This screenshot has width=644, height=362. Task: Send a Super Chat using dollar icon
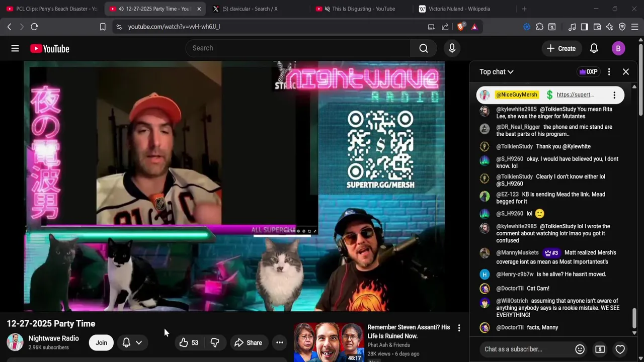600,349
